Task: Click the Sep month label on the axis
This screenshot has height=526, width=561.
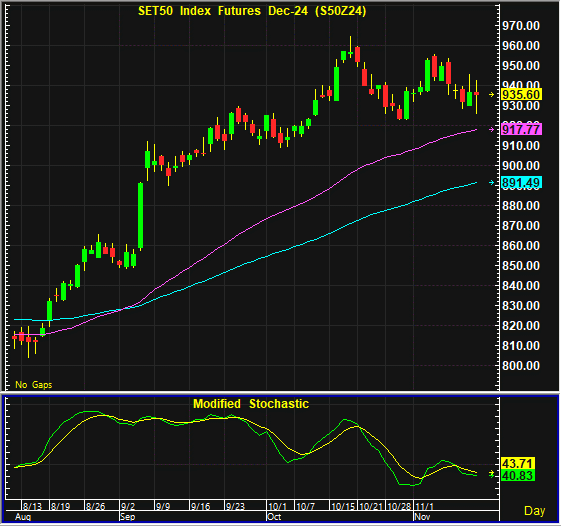Action: click(128, 517)
